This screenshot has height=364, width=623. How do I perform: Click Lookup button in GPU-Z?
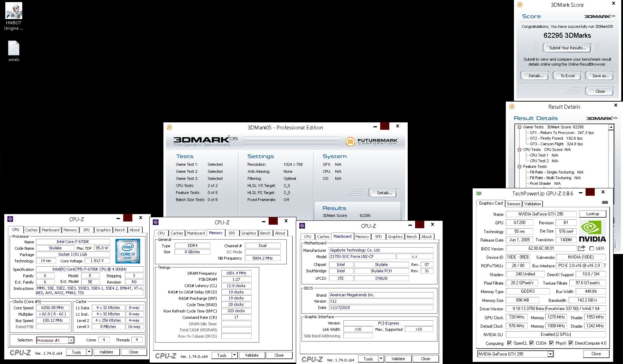click(593, 214)
